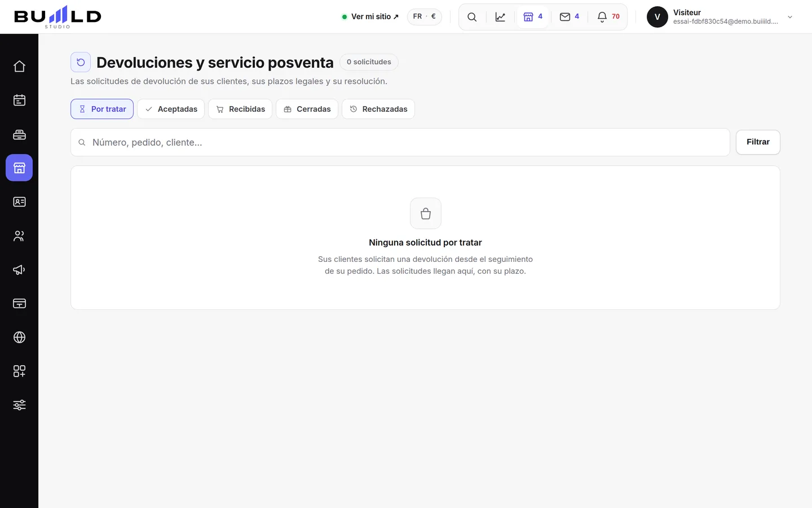The width and height of the screenshot is (812, 508).
Task: Click the Visiteur avatar circle
Action: tap(657, 17)
